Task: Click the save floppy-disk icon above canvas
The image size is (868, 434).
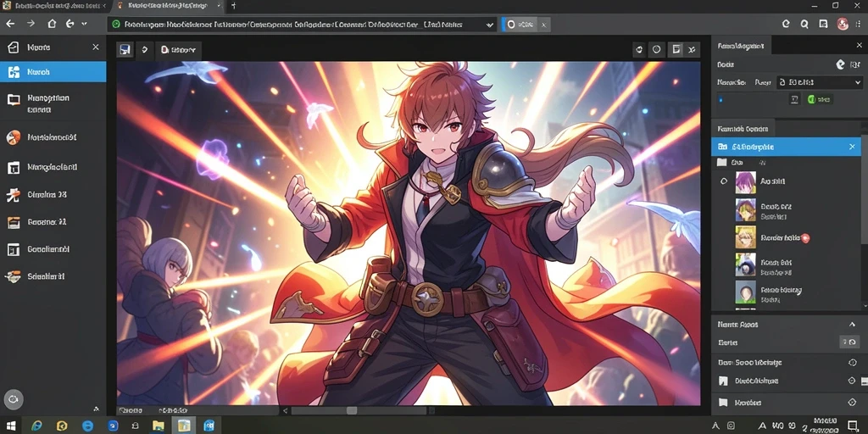Action: coord(125,50)
